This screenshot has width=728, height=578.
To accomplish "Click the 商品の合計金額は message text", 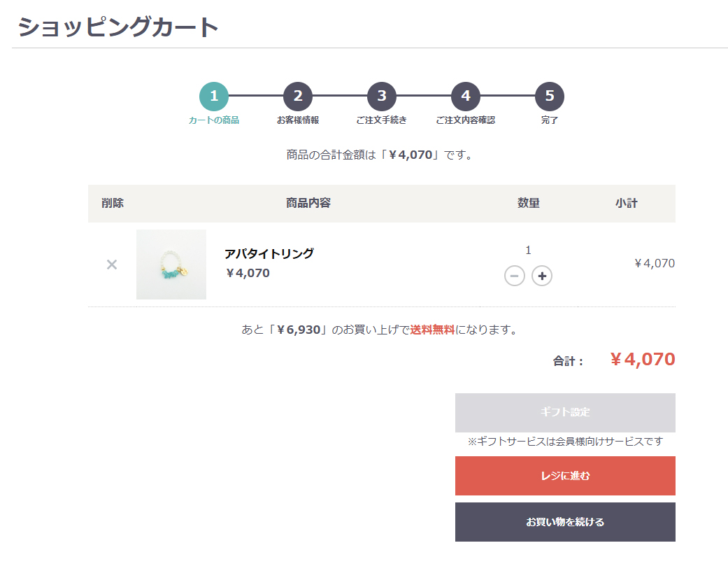I will pos(379,155).
